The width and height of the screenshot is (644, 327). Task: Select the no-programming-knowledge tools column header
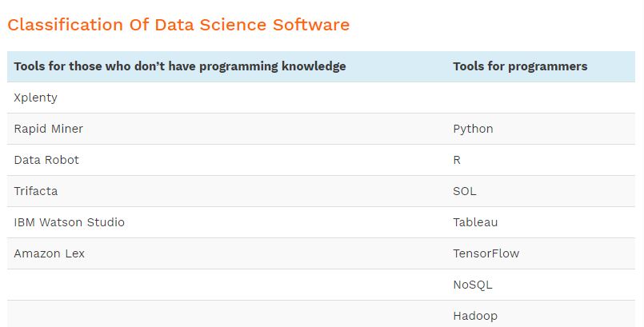click(x=180, y=66)
